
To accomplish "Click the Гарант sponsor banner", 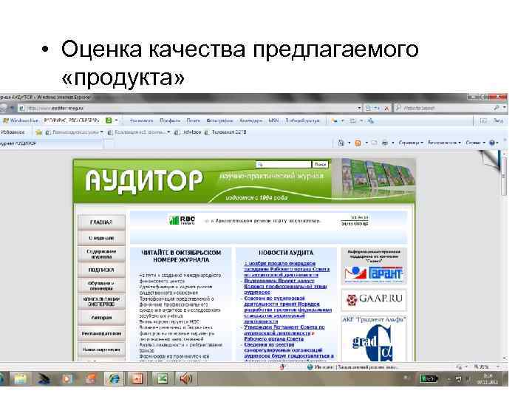I will point(374,266).
